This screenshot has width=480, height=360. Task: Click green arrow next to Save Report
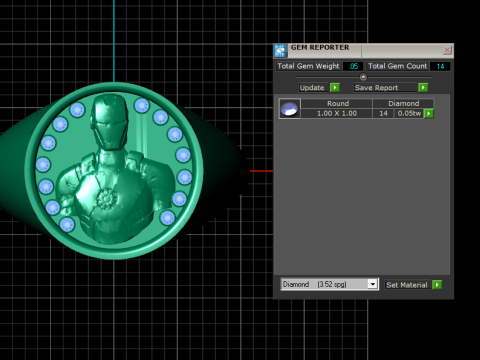[423, 88]
